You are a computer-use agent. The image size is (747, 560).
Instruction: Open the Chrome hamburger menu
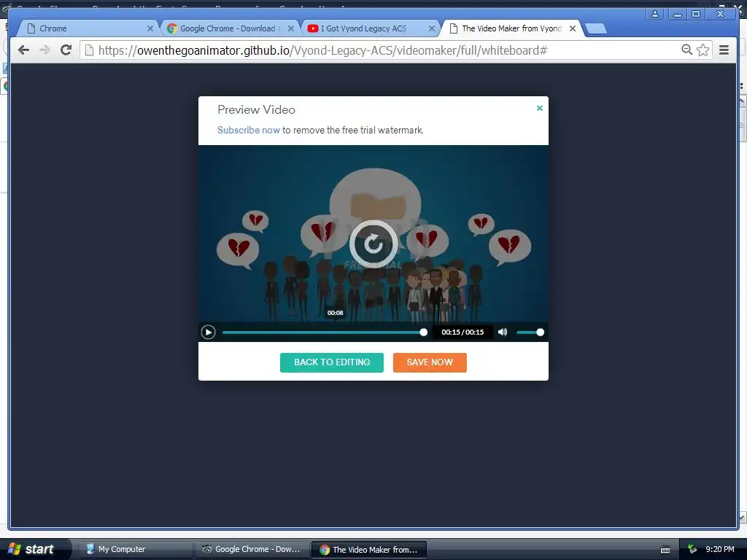(724, 50)
